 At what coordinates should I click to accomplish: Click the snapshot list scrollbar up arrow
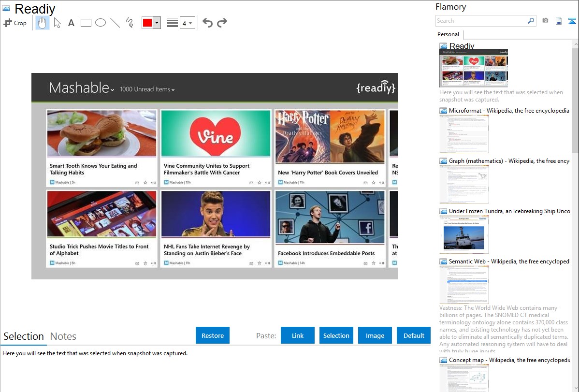[575, 44]
